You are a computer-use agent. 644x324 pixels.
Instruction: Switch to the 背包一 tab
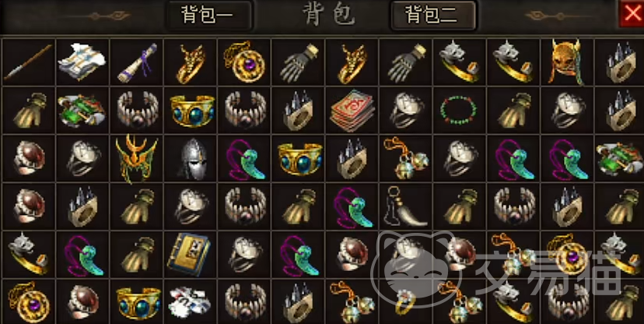coord(208,16)
